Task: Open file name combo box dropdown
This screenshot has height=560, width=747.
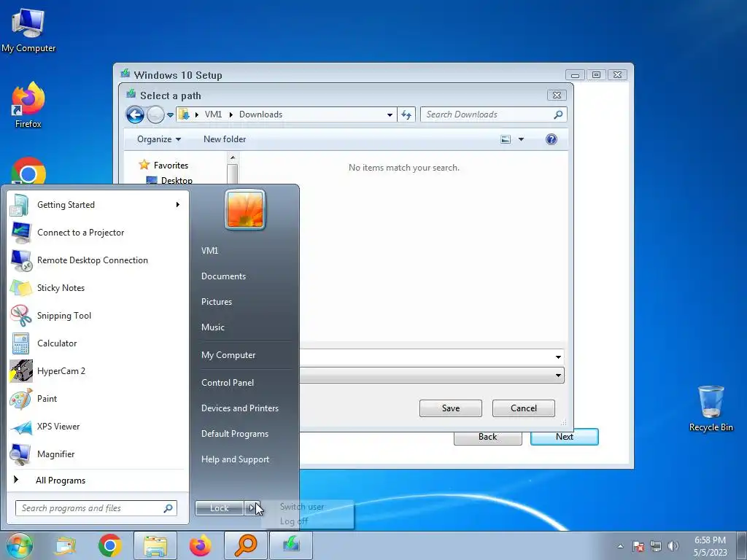Action: click(558, 357)
